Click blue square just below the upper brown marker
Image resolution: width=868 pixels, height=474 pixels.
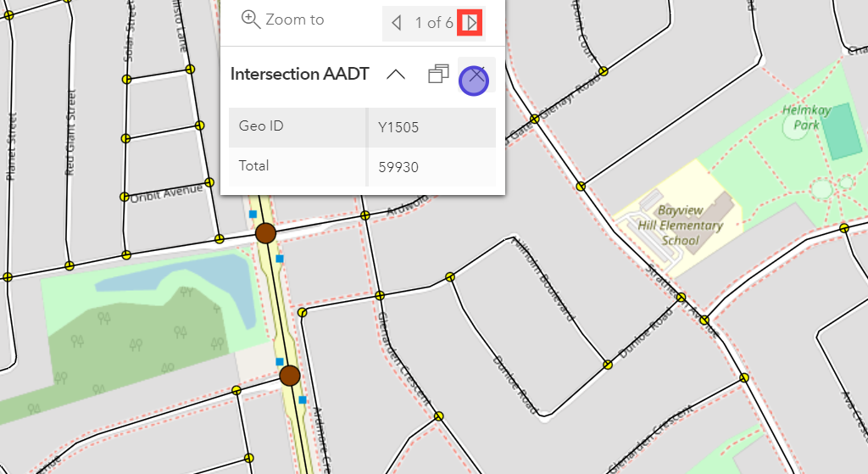coord(280,259)
